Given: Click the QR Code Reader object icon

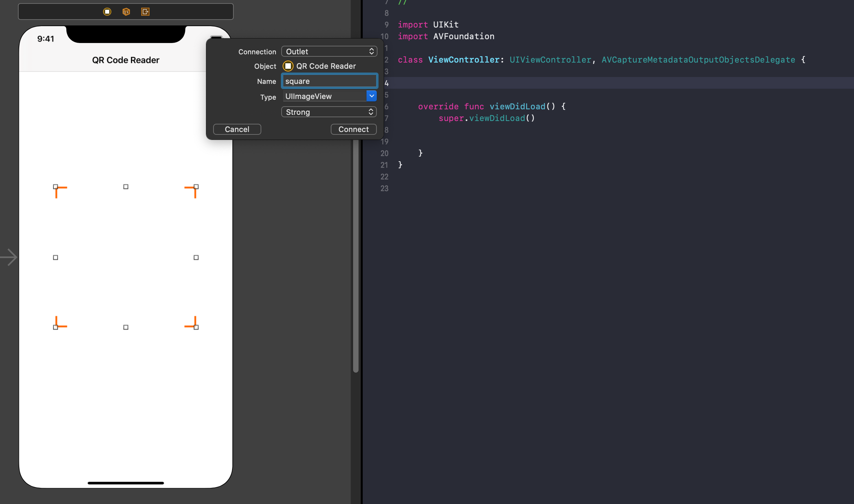Looking at the screenshot, I should click(288, 66).
